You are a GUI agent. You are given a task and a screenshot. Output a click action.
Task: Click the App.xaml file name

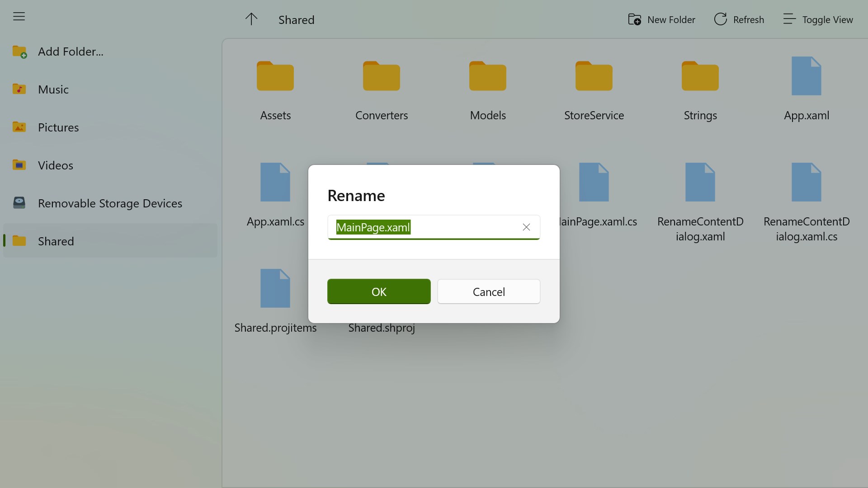[807, 116]
